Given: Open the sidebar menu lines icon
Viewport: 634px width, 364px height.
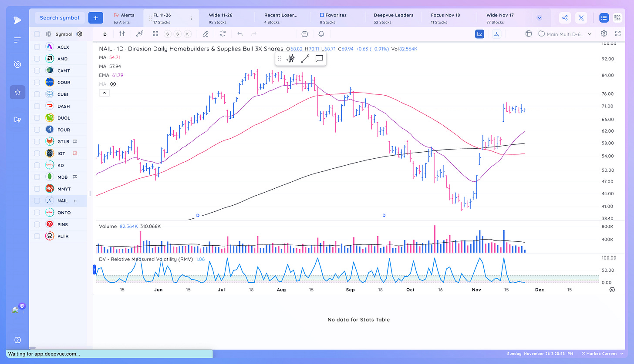Looking at the screenshot, I should click(x=17, y=40).
